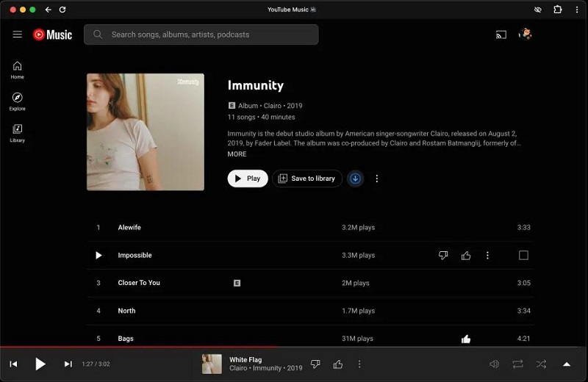Viewport: 588px width, 382px height.
Task: Reload the page via the title bar
Action: click(62, 10)
